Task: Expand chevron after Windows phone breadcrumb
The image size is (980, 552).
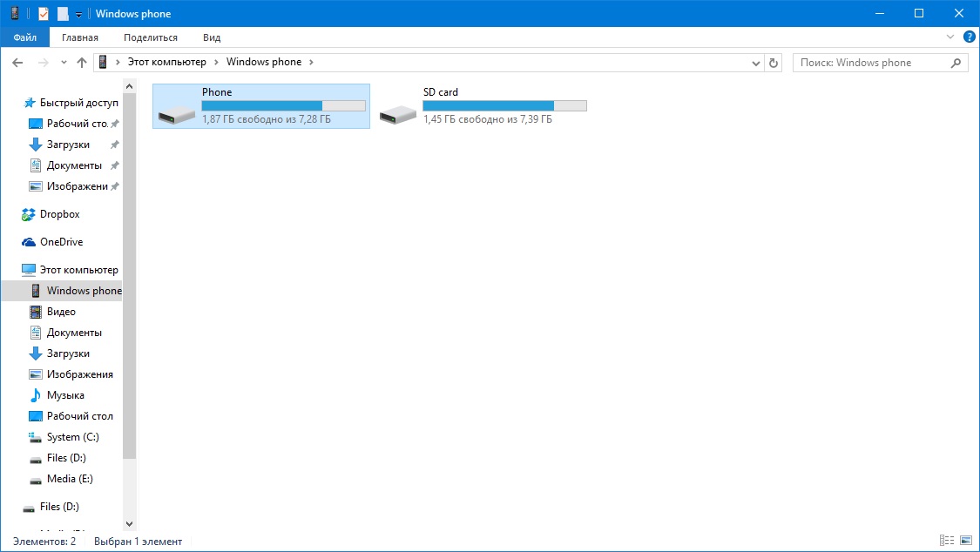Action: [x=311, y=62]
